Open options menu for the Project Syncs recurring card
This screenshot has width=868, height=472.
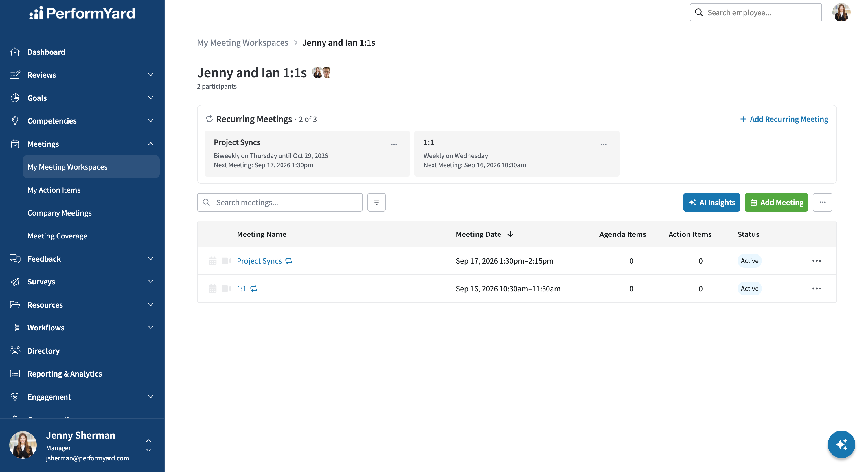click(394, 144)
